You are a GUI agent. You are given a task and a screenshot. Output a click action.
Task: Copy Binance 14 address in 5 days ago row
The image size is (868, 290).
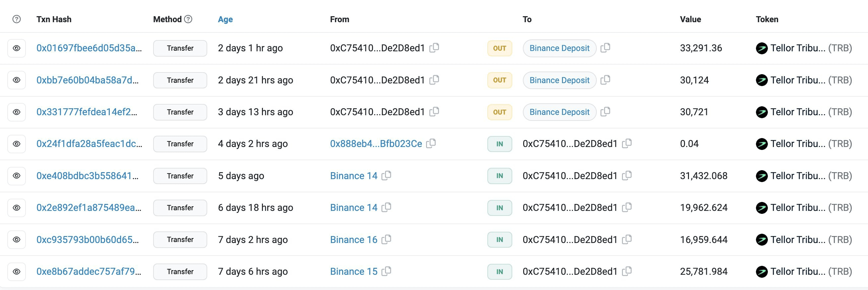pos(386,175)
